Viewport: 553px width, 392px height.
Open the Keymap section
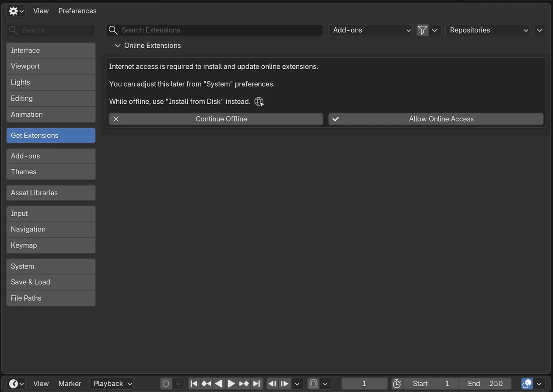click(x=51, y=245)
